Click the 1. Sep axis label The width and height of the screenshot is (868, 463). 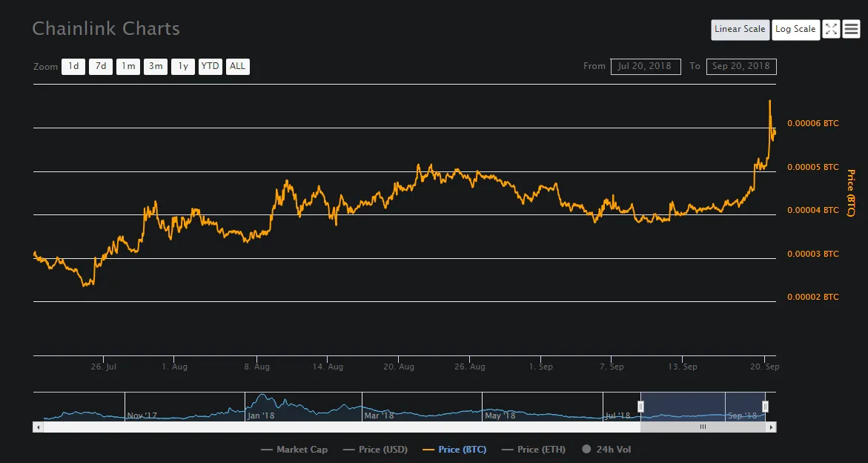coord(541,367)
